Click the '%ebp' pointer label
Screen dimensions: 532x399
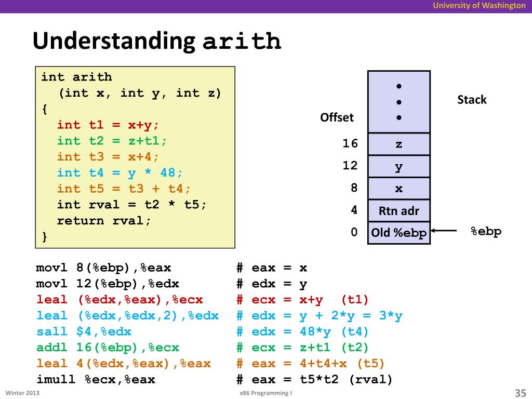(486, 231)
